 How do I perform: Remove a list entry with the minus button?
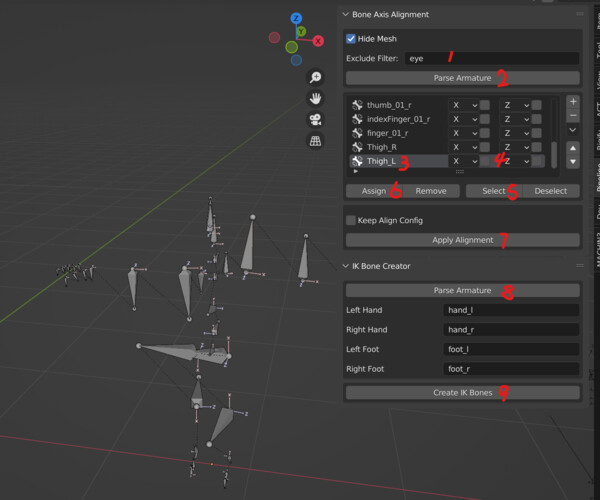point(573,116)
